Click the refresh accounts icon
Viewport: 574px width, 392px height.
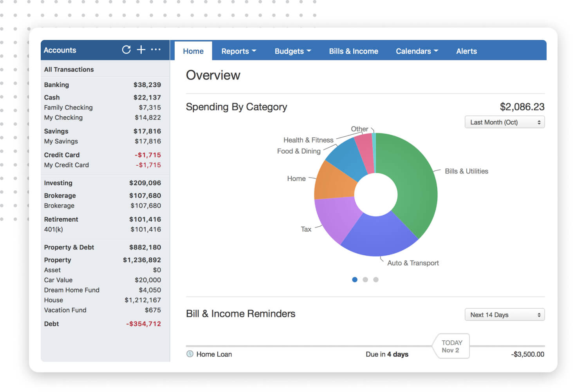point(126,50)
